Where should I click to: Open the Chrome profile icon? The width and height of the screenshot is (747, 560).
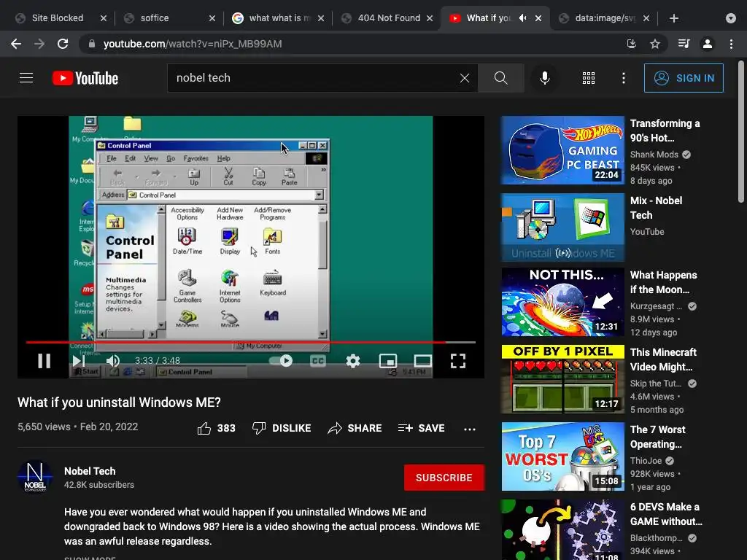pyautogui.click(x=708, y=44)
